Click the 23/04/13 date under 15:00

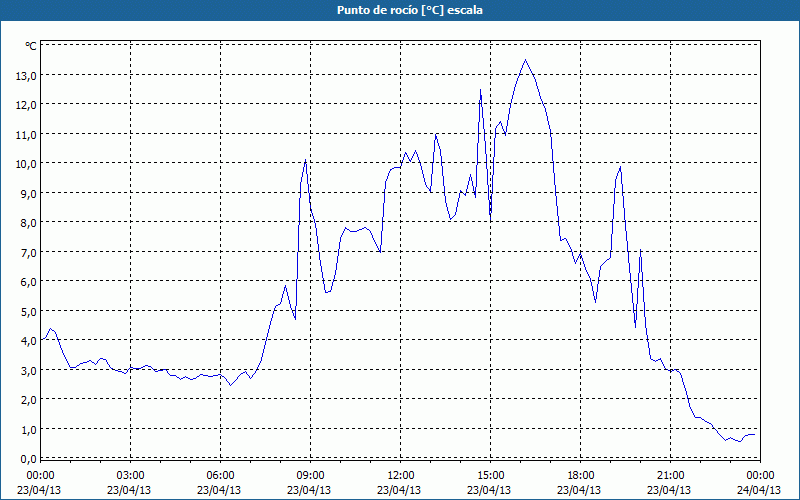[x=489, y=490]
